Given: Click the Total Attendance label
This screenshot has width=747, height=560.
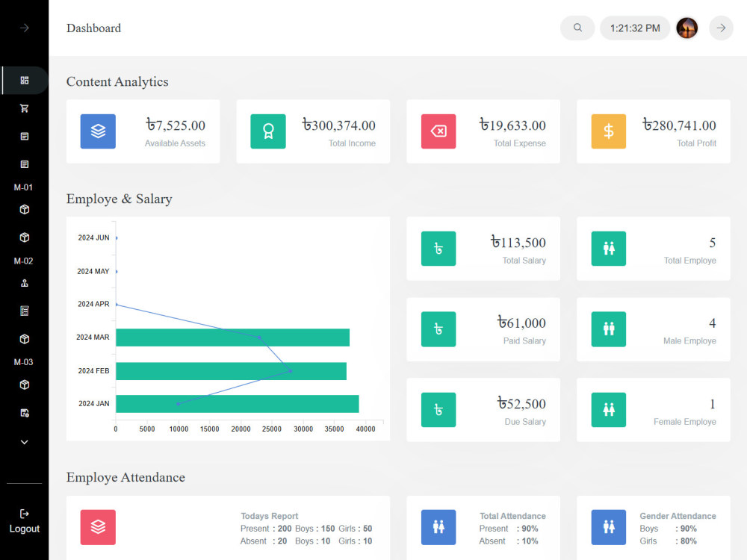Looking at the screenshot, I should 512,516.
